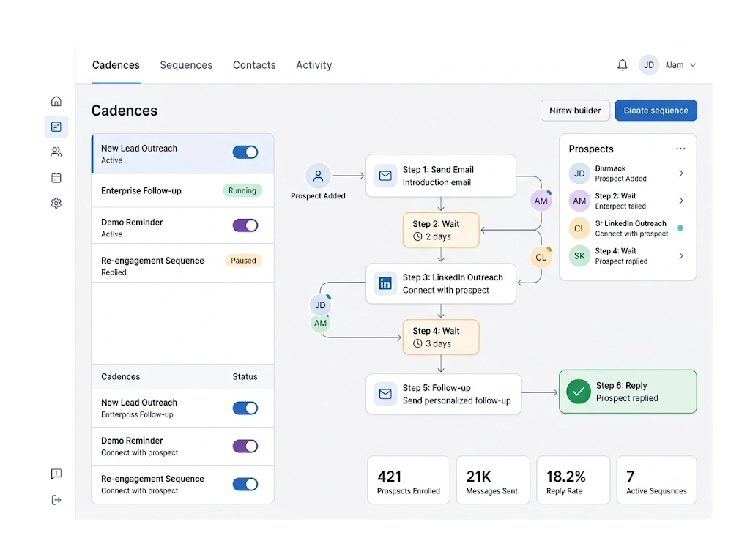Click the JD avatar left of Step 3
750x560 pixels.
(x=320, y=305)
